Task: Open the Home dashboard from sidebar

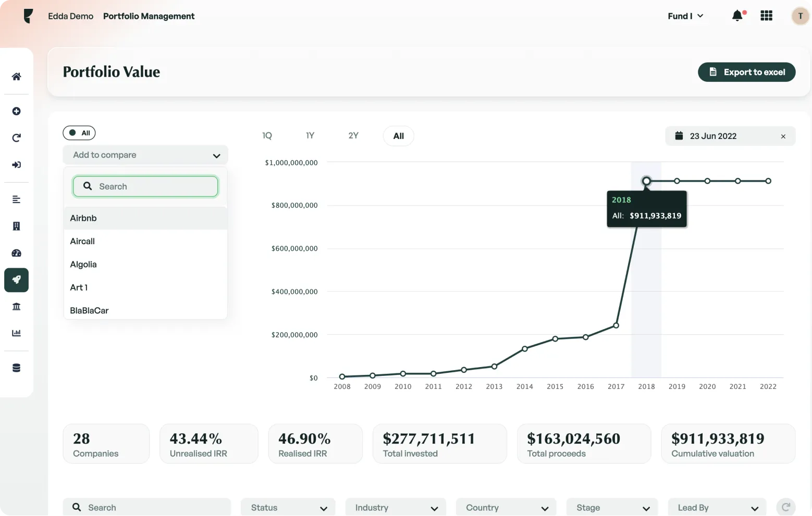Action: [x=16, y=76]
